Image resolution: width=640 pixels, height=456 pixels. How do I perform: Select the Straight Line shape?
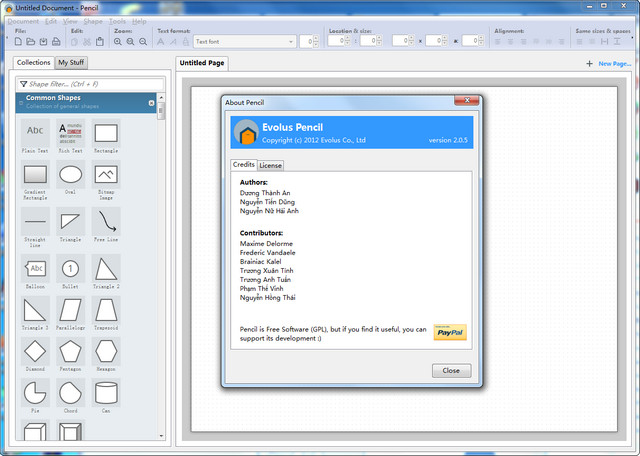[x=35, y=227]
